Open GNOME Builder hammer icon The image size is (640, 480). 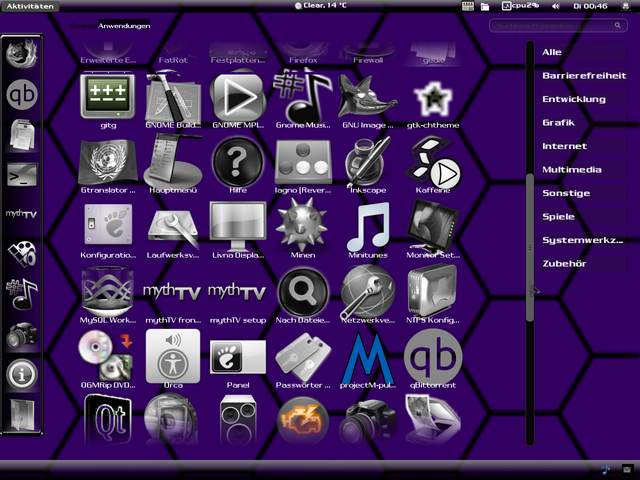pyautogui.click(x=173, y=96)
